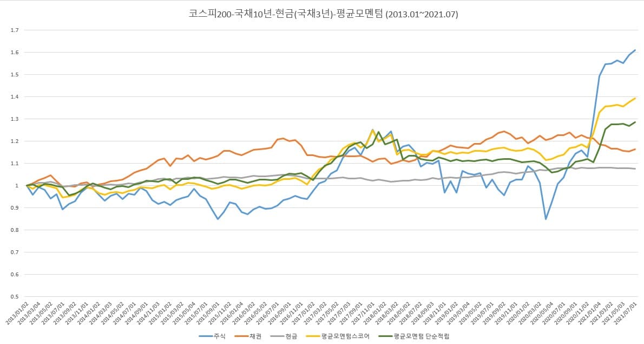
Task: Click the 2021/07/01 date label
Action: click(626, 313)
